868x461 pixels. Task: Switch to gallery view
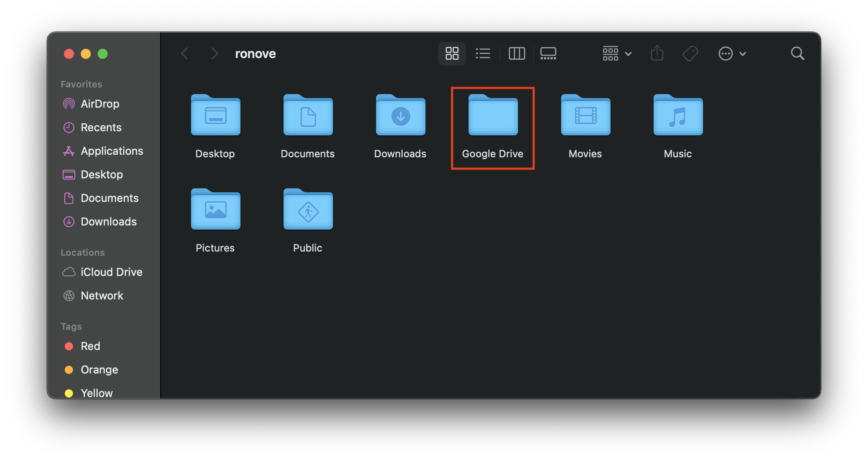click(548, 53)
